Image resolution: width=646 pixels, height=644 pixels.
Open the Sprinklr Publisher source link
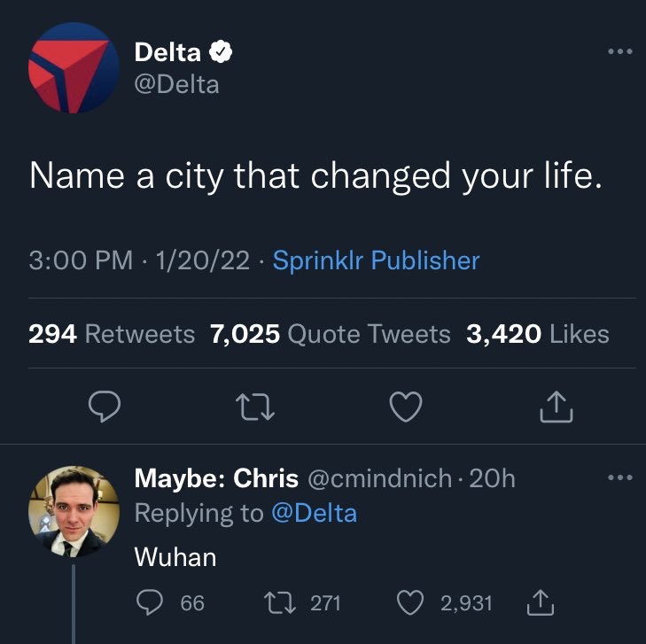[x=376, y=260]
